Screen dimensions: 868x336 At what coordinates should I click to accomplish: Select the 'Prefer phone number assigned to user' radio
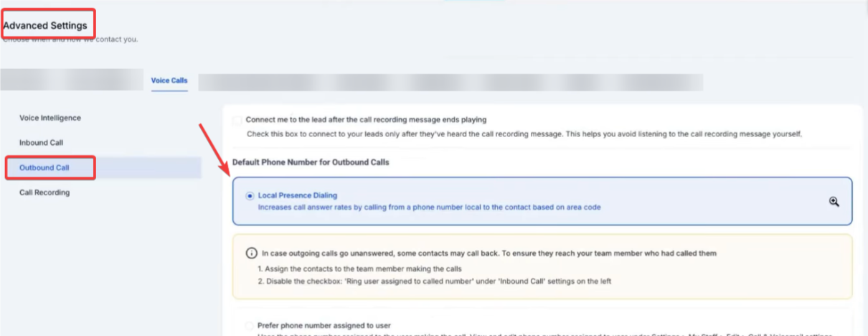click(x=249, y=325)
